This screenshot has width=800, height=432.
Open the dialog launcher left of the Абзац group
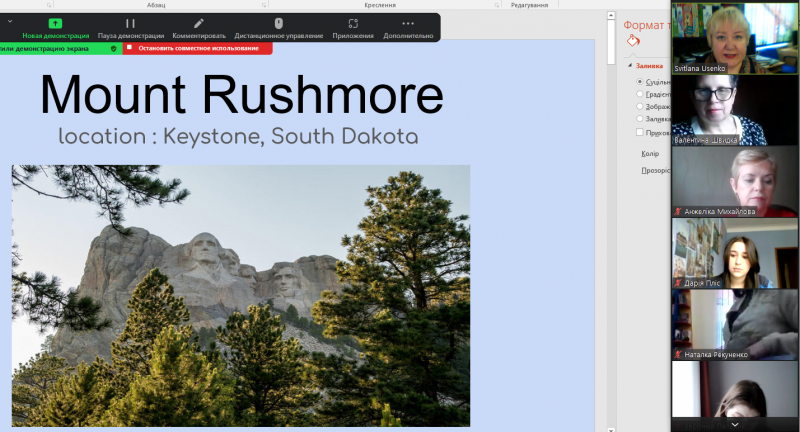(49, 5)
